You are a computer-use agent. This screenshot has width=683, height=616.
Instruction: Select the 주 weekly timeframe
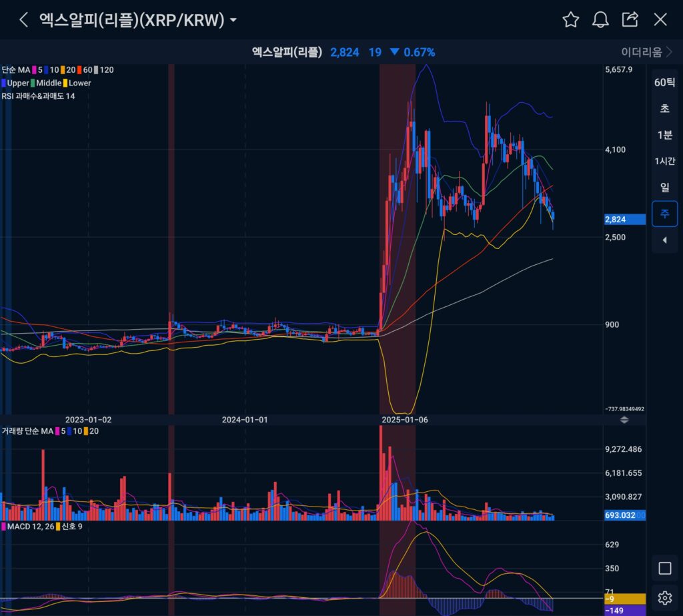point(664,214)
